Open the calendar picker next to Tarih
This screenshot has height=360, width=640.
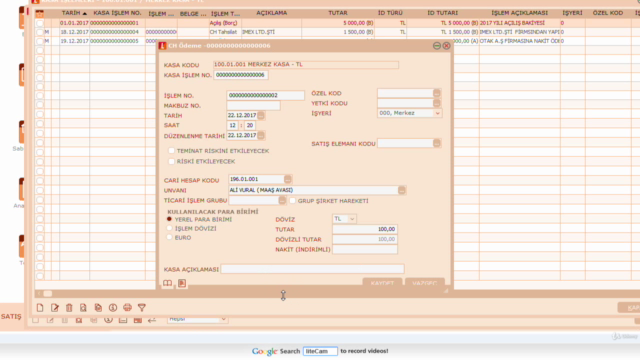click(x=261, y=116)
